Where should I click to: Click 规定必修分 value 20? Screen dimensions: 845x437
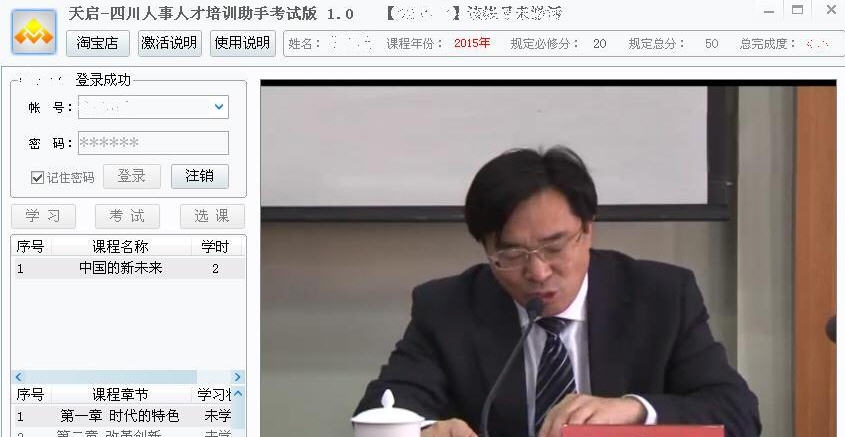599,44
